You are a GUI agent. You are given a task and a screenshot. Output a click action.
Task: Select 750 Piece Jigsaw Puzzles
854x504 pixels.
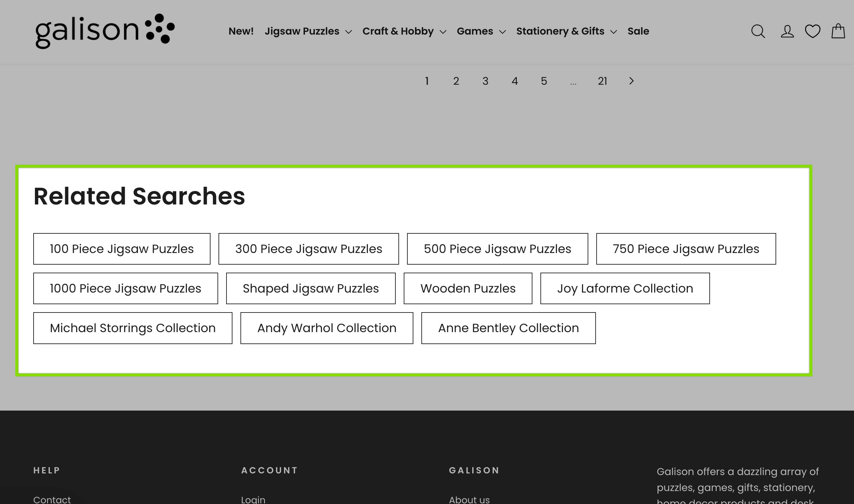coord(686,249)
